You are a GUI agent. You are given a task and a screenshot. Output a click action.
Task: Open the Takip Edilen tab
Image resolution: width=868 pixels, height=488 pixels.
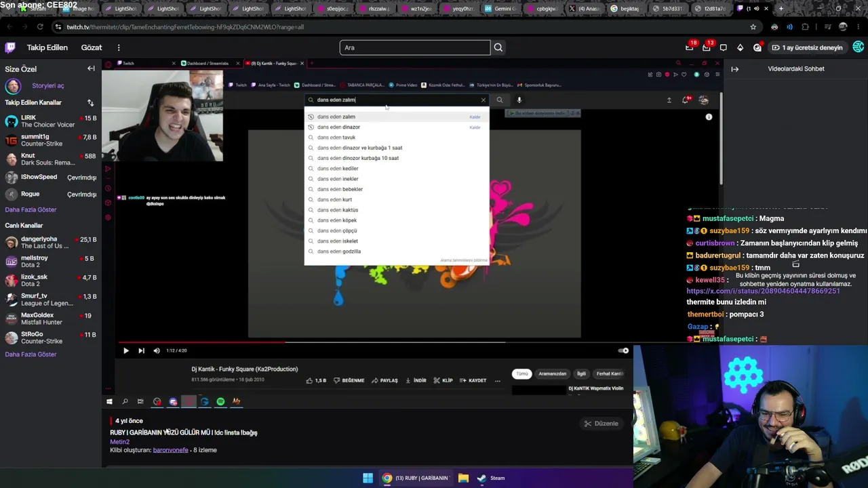point(47,47)
